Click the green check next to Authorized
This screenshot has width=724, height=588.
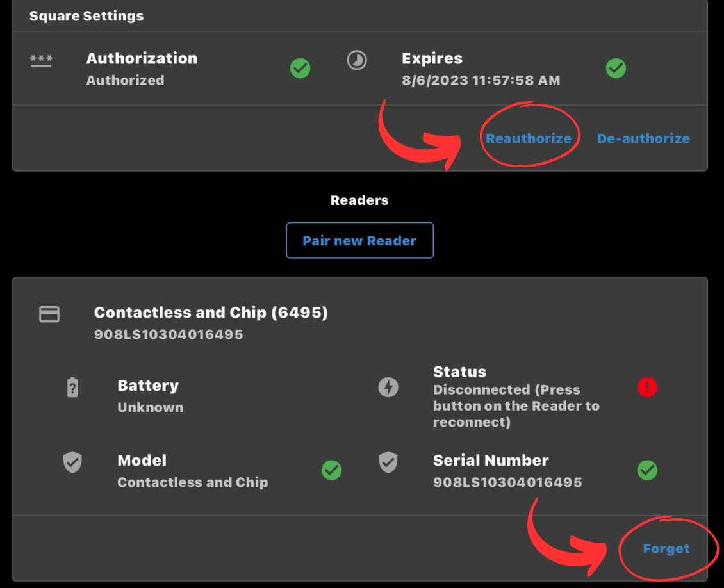(300, 69)
